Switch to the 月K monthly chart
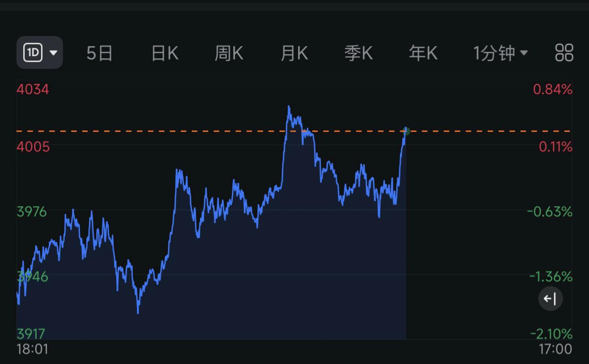The width and height of the screenshot is (589, 364). [x=294, y=52]
